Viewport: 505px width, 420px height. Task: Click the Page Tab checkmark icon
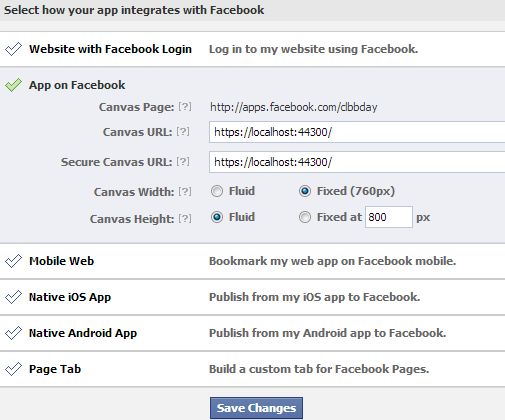click(13, 369)
